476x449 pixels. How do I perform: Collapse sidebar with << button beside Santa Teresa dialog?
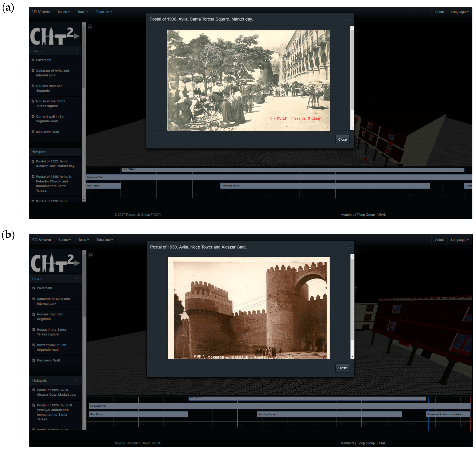90,27
